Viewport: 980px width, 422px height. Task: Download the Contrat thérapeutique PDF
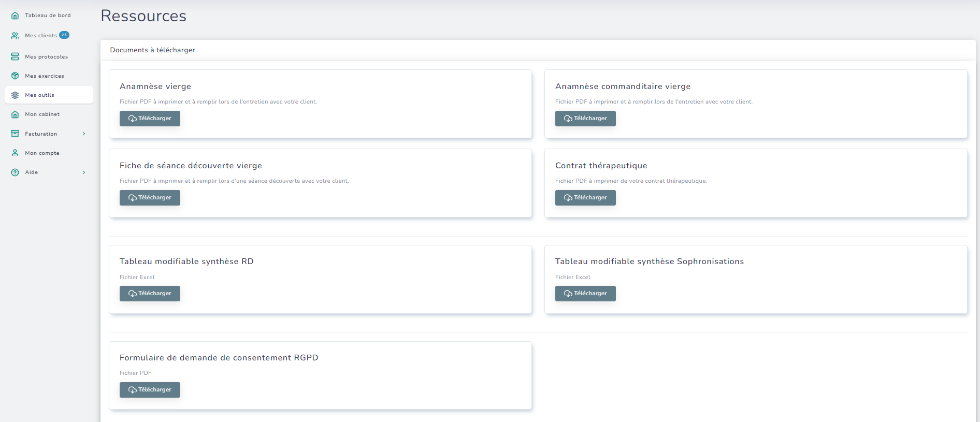point(585,198)
